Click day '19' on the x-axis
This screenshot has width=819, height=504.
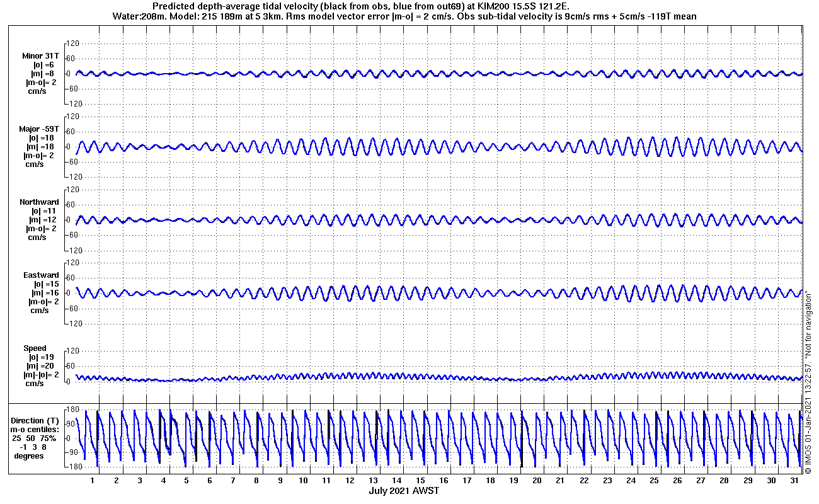(513, 481)
